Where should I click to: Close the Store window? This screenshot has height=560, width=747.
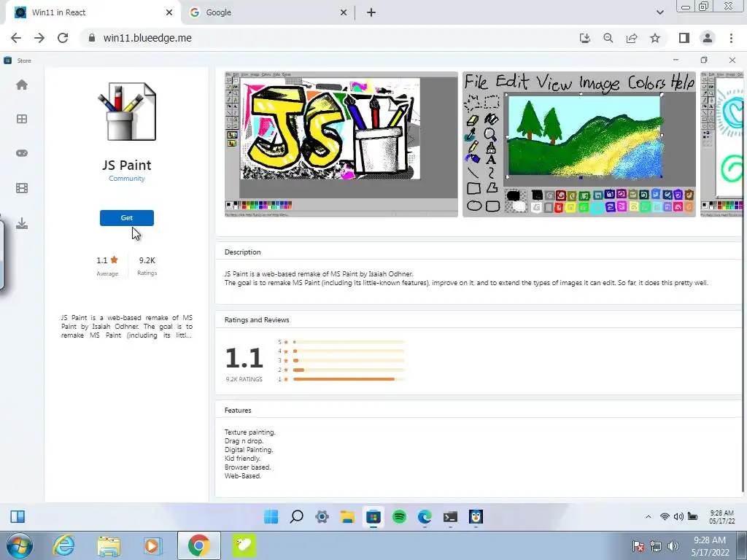click(732, 60)
